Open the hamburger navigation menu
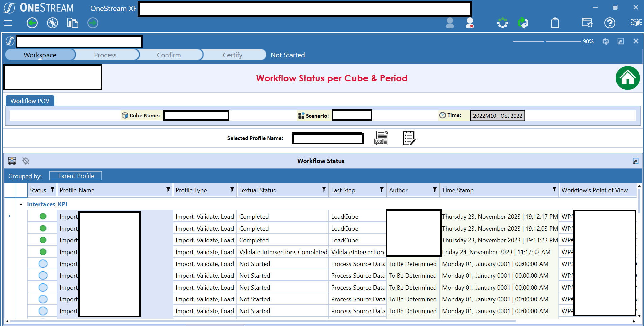Image resolution: width=644 pixels, height=326 pixels. [x=8, y=23]
